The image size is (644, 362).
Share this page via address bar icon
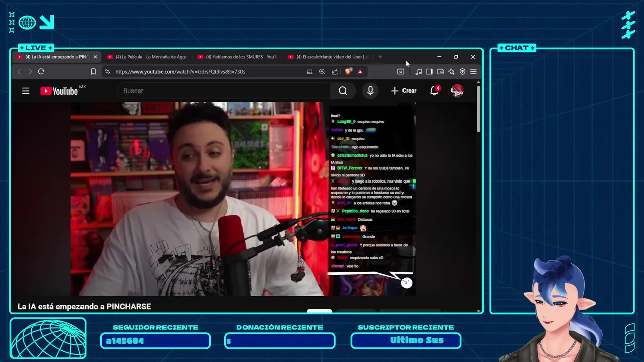pos(335,72)
